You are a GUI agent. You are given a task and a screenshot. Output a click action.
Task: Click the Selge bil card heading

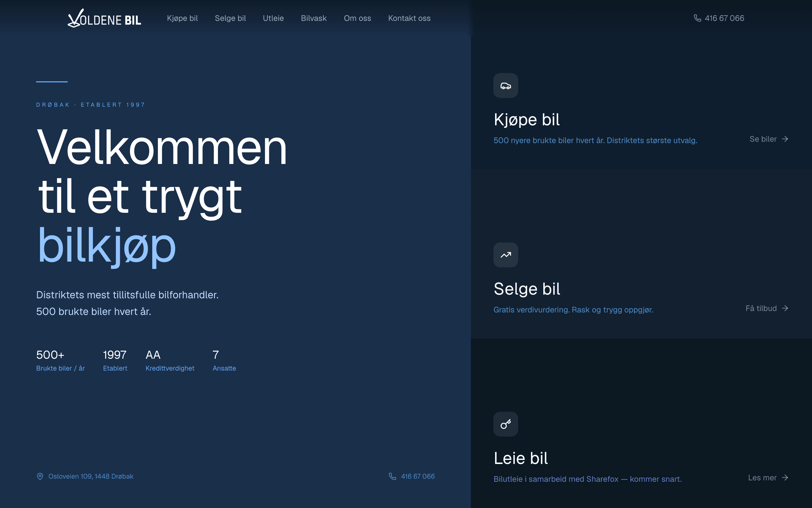pos(527,289)
